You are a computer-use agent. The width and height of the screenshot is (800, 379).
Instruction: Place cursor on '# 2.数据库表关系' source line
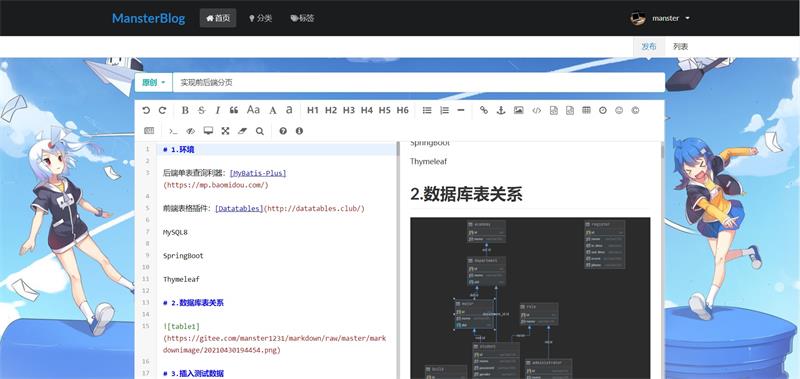click(x=193, y=303)
